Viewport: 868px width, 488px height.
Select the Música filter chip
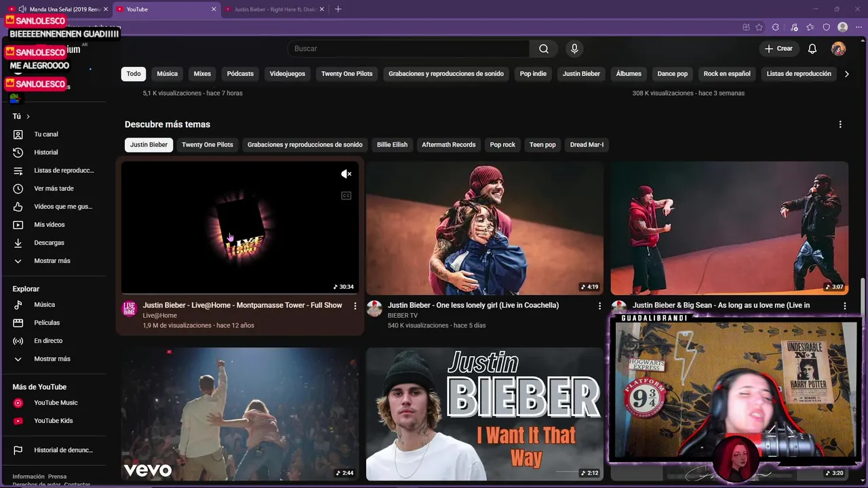pyautogui.click(x=167, y=74)
